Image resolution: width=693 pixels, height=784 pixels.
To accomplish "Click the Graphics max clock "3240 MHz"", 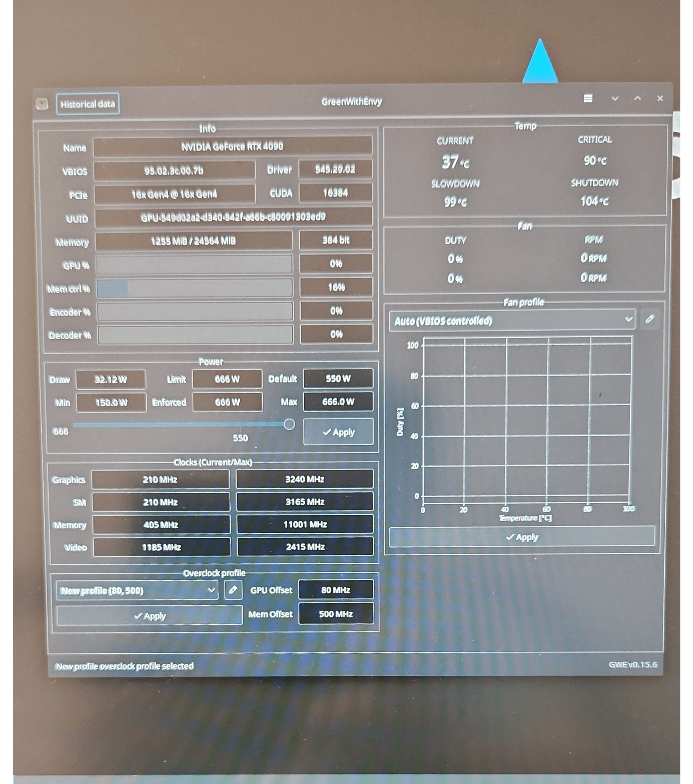I will (x=305, y=479).
